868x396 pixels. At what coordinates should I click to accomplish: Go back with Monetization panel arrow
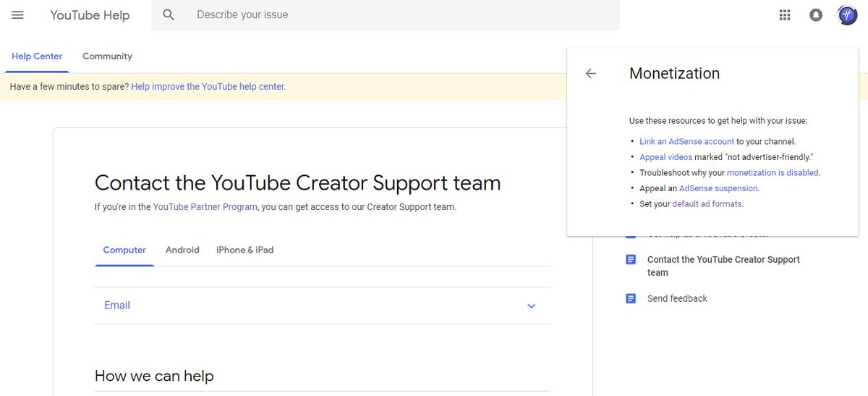[x=591, y=73]
